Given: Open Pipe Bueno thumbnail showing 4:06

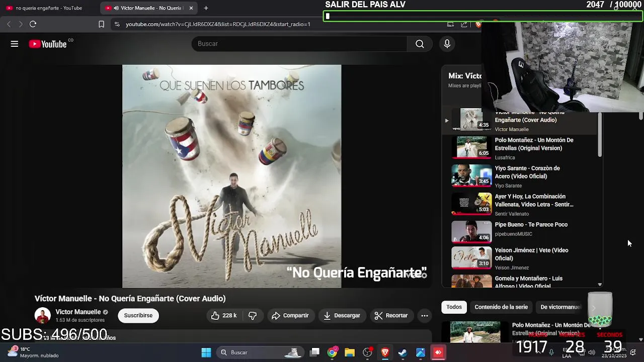Looking at the screenshot, I should tap(471, 232).
